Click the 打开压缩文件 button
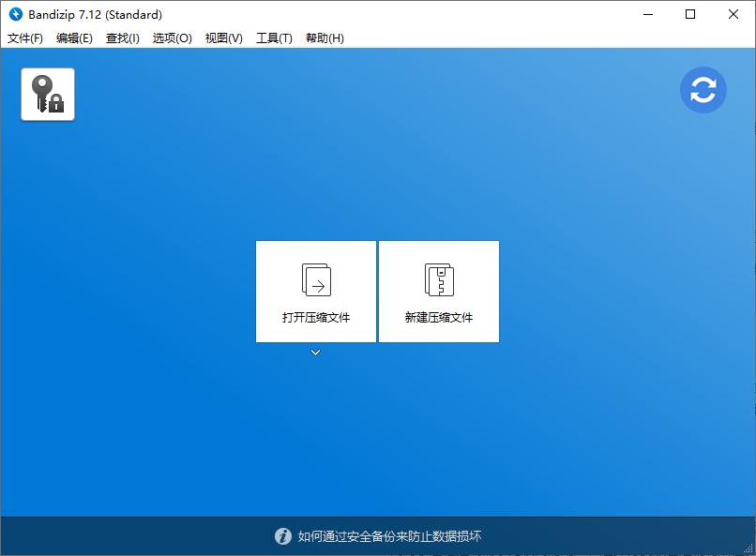 pyautogui.click(x=315, y=292)
